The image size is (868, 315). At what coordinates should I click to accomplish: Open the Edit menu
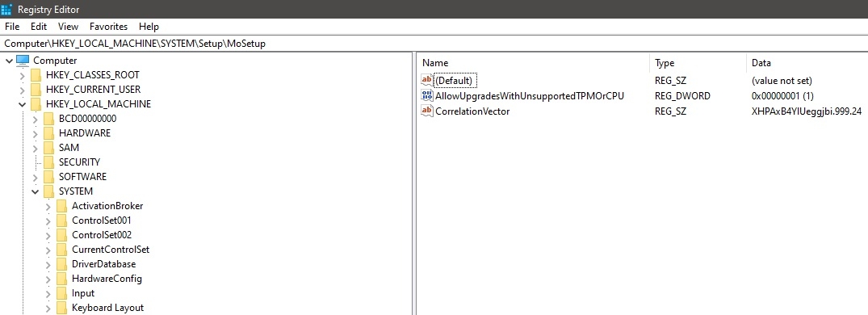[39, 27]
